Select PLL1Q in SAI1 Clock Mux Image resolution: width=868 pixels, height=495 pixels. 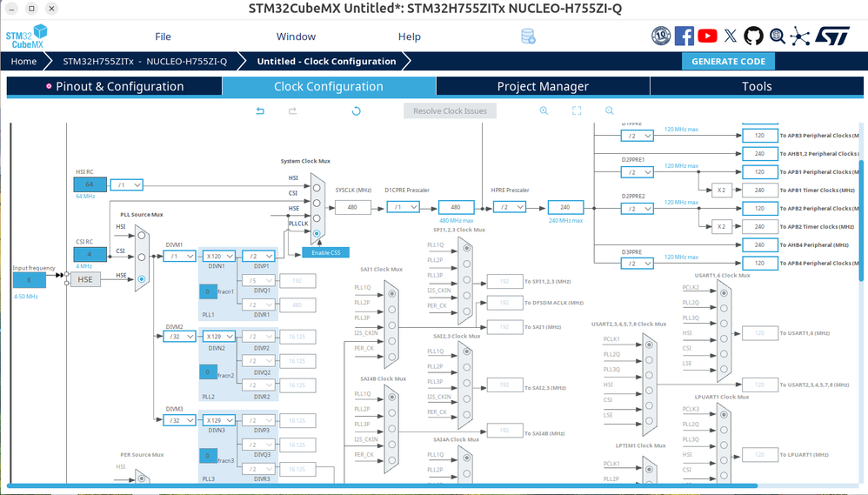pos(392,293)
